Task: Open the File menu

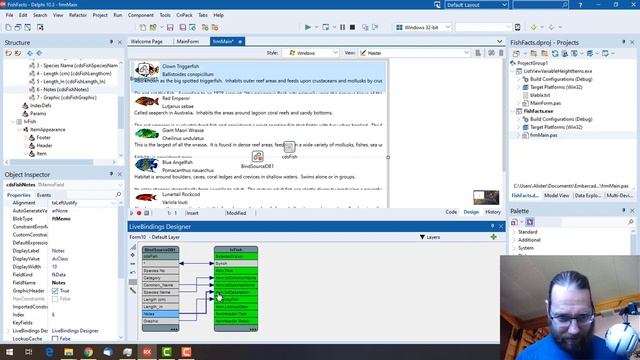Action: pos(9,15)
